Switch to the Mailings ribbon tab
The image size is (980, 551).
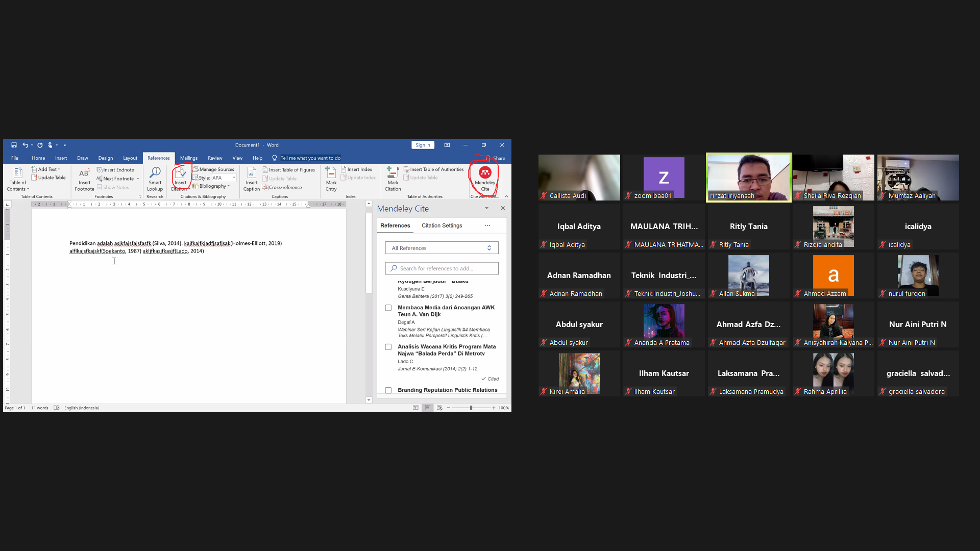(x=189, y=158)
